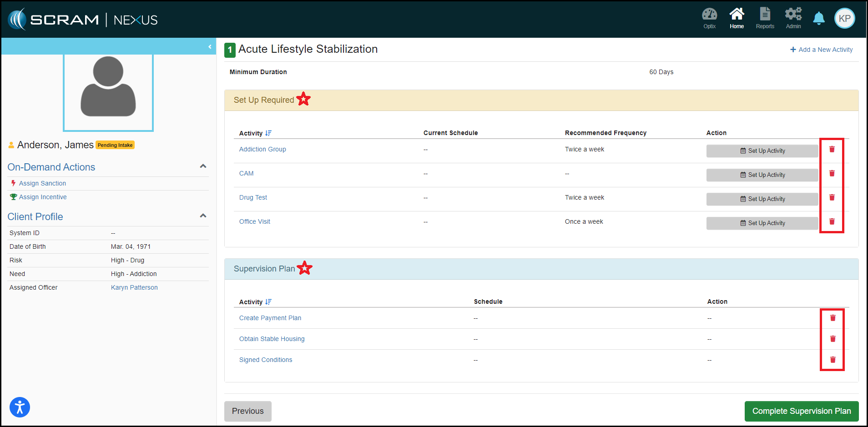
Task: Click the notifications bell icon
Action: click(x=818, y=19)
